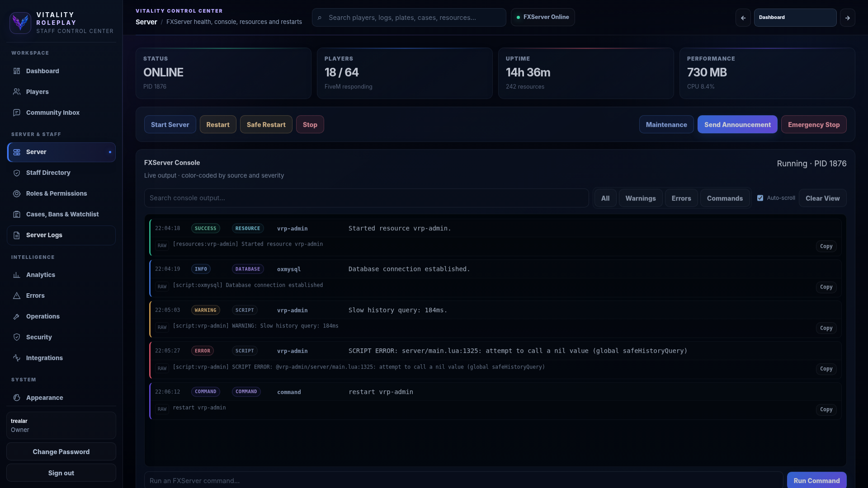Click the Server sidebar icon
This screenshot has height=488, width=868.
(17, 152)
